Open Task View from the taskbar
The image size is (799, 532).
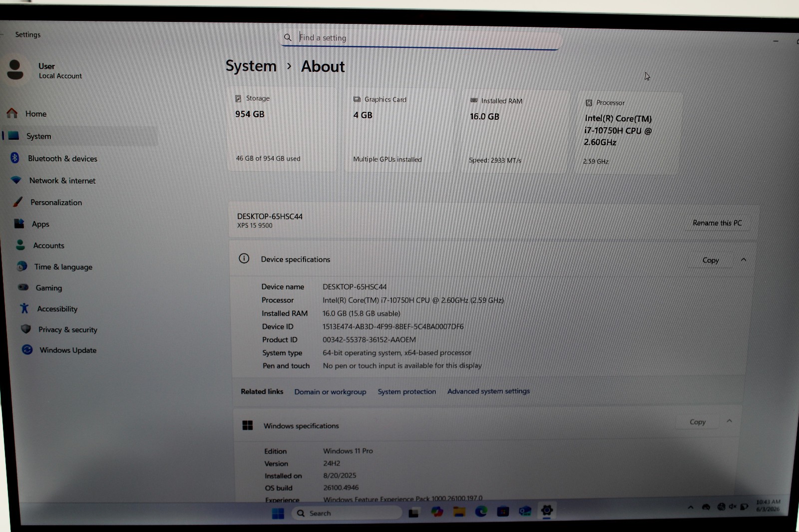[x=413, y=513]
